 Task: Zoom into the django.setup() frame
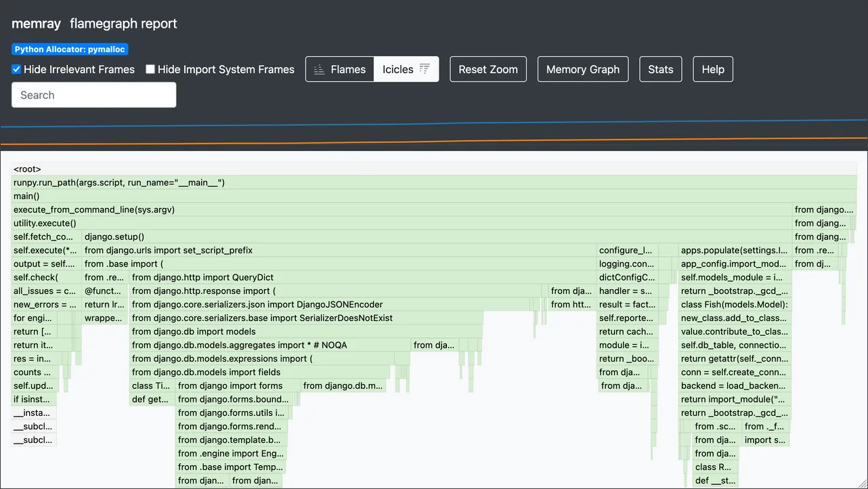click(339, 237)
